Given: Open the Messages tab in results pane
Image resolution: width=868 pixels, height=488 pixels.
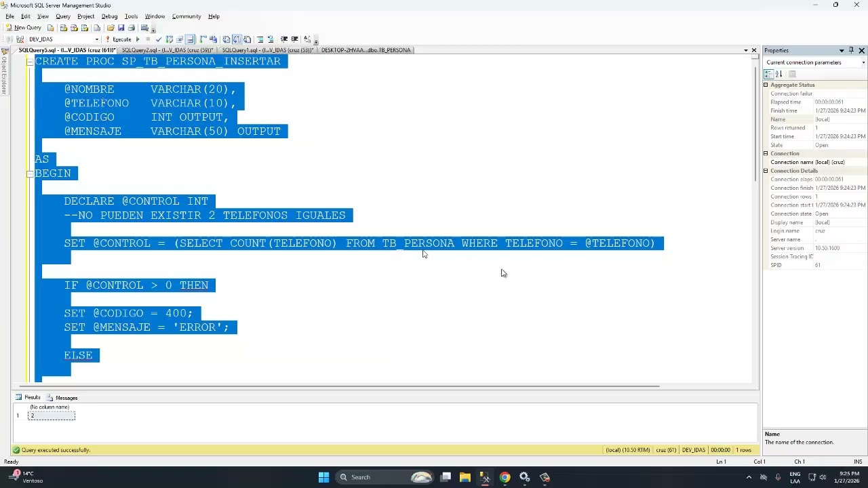Looking at the screenshot, I should coord(62,398).
